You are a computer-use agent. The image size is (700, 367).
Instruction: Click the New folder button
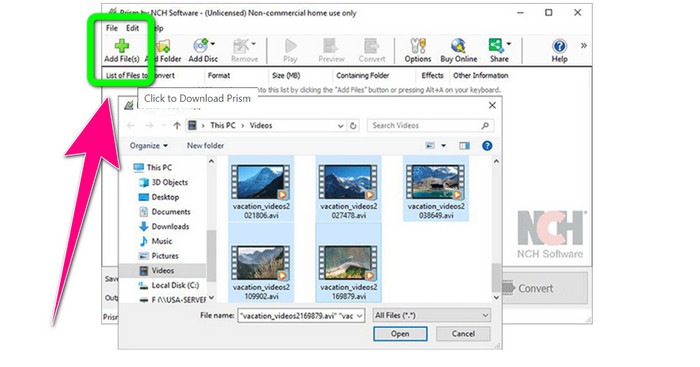coord(205,146)
